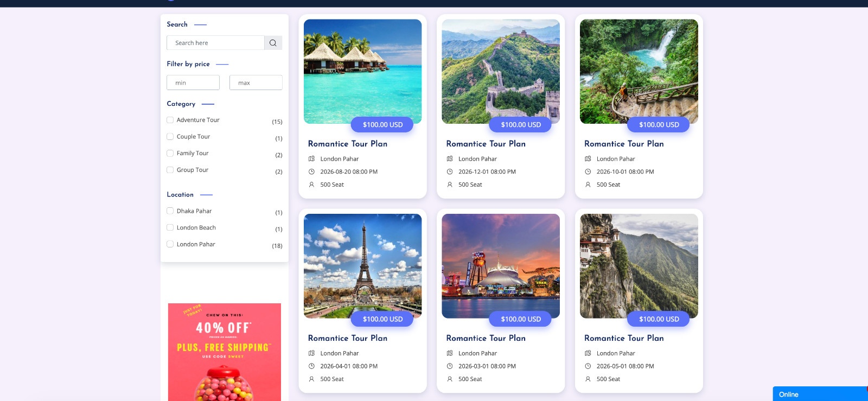The width and height of the screenshot is (868, 401).
Task: Click $100.00 USD badge on beach huts card
Action: coord(382,125)
